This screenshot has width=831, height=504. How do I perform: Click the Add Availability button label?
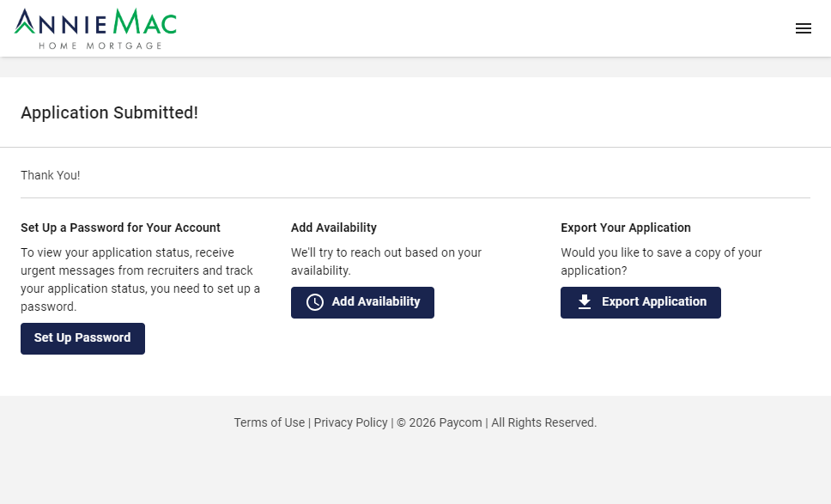coord(376,302)
